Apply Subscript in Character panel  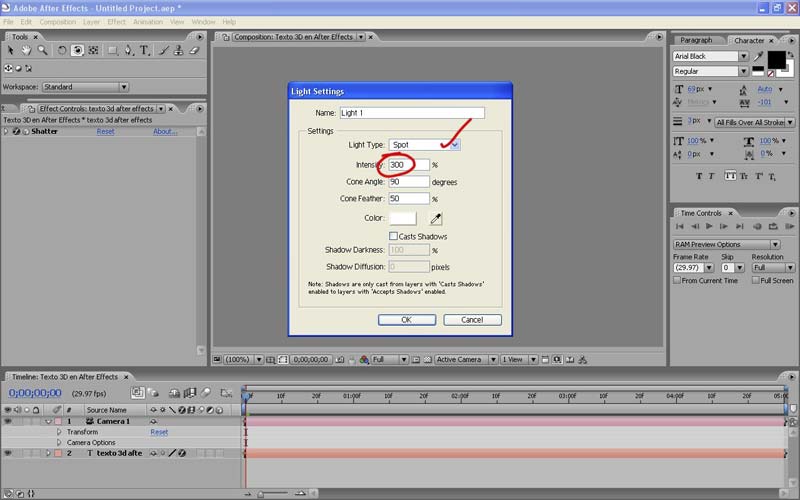click(x=772, y=177)
